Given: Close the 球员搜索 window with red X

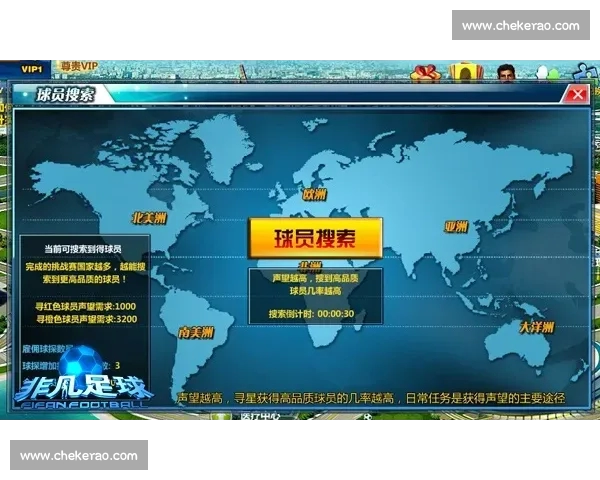Looking at the screenshot, I should tap(577, 94).
